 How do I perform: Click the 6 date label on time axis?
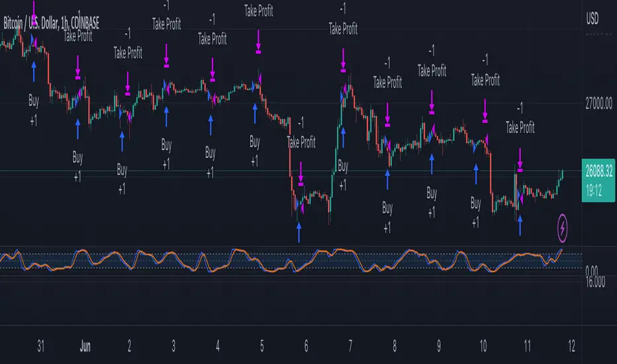306,346
